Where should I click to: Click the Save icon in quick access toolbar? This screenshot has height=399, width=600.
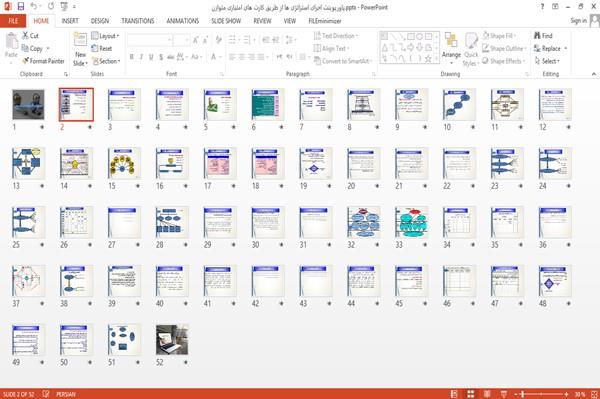[x=21, y=7]
